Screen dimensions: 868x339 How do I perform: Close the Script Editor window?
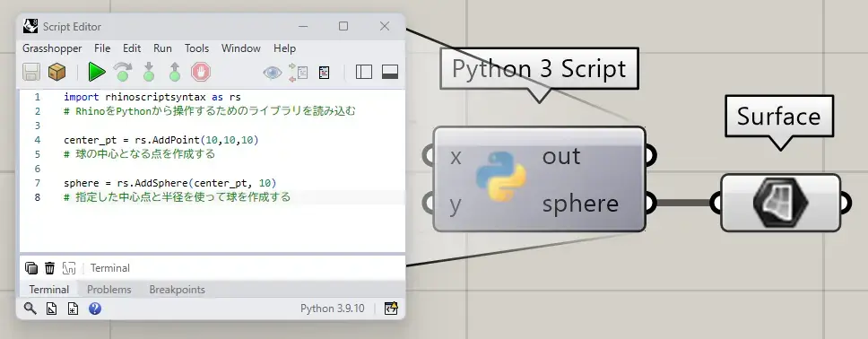[x=385, y=26]
